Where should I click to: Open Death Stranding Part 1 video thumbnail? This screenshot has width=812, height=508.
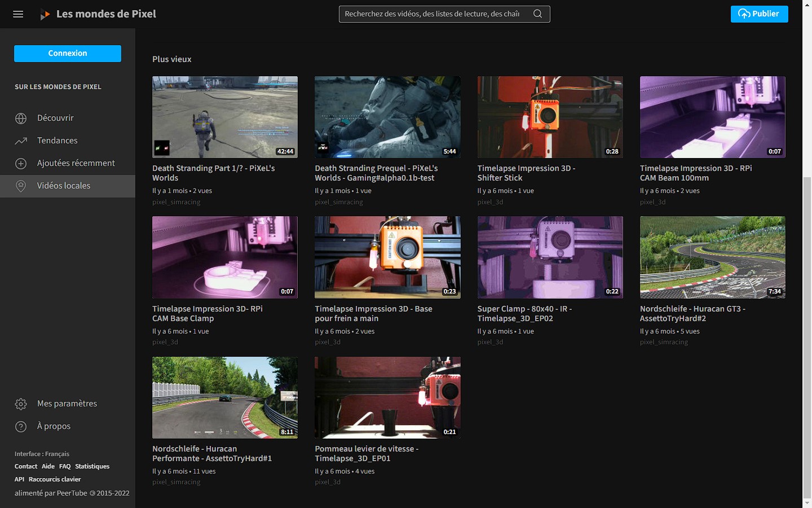pyautogui.click(x=225, y=117)
